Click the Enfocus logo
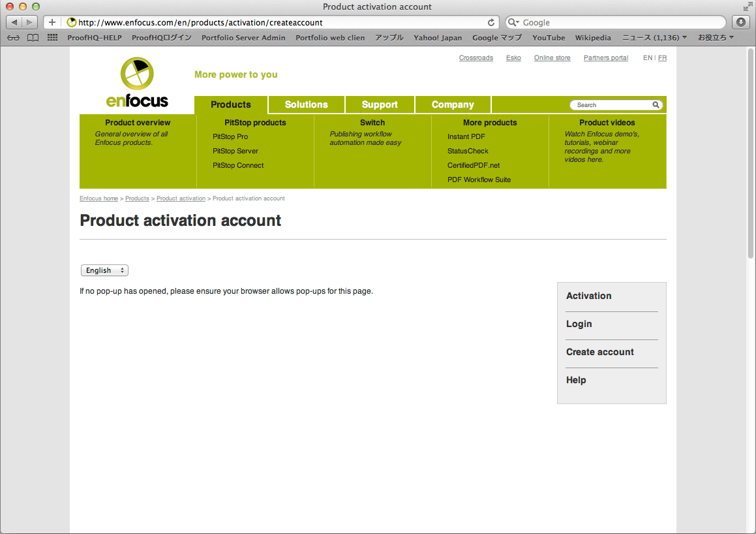This screenshot has width=756, height=534. 137,82
